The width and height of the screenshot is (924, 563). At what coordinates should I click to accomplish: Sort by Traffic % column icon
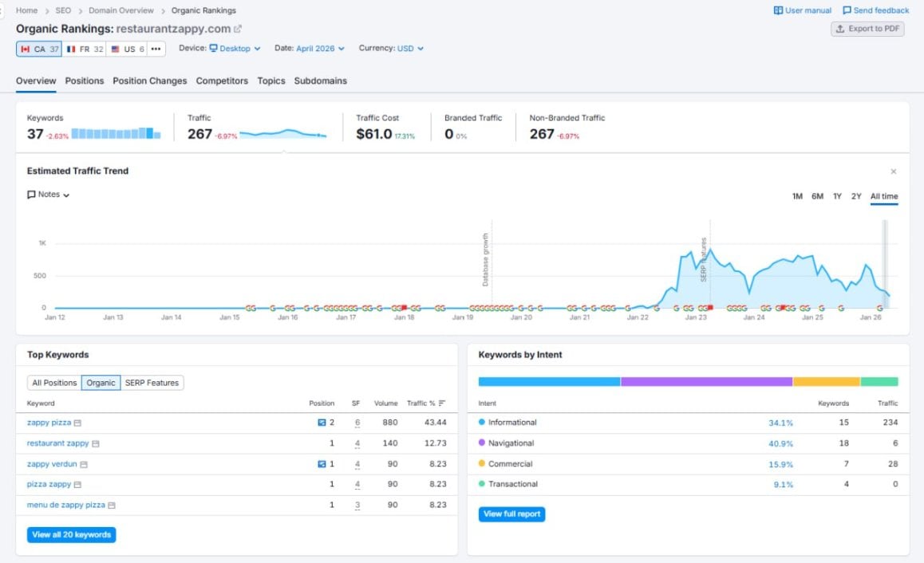(442, 404)
